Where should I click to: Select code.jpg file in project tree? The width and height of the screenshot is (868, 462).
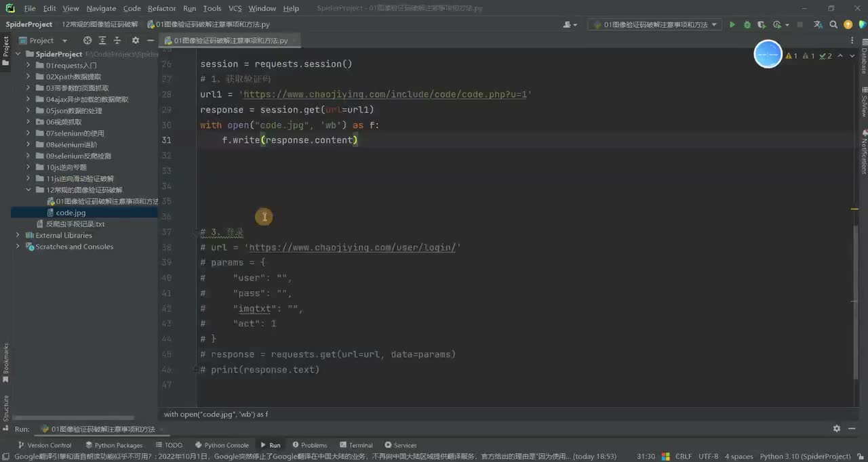71,213
